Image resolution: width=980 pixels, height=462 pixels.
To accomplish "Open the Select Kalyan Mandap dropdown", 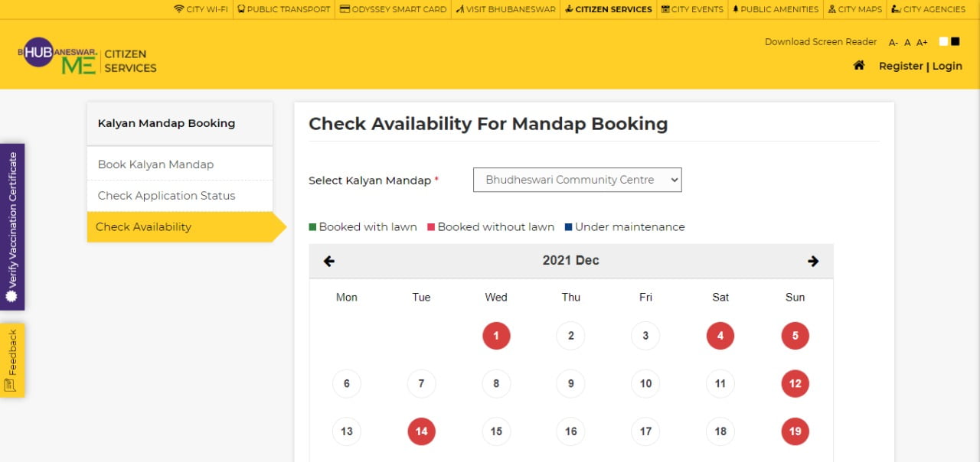I will pyautogui.click(x=577, y=181).
